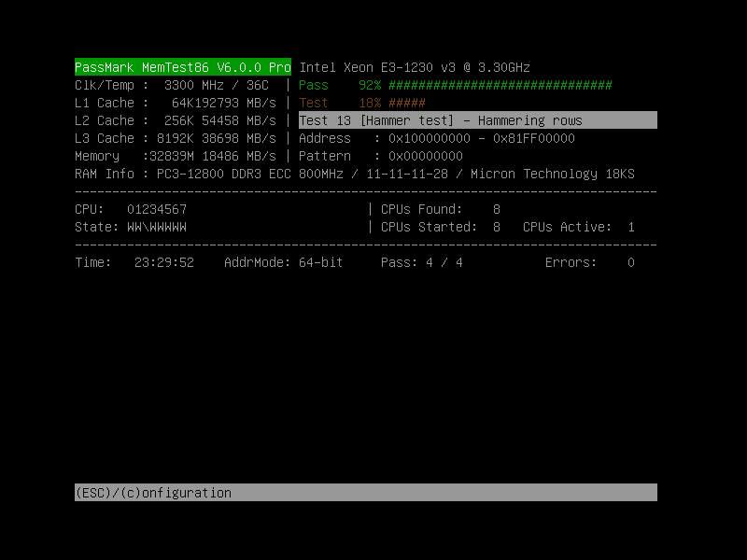Click the Test label in orange

[314, 103]
